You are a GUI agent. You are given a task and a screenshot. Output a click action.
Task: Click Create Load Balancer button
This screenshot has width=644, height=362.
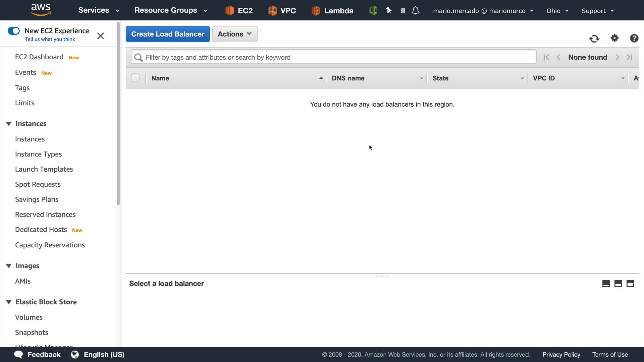[168, 34]
